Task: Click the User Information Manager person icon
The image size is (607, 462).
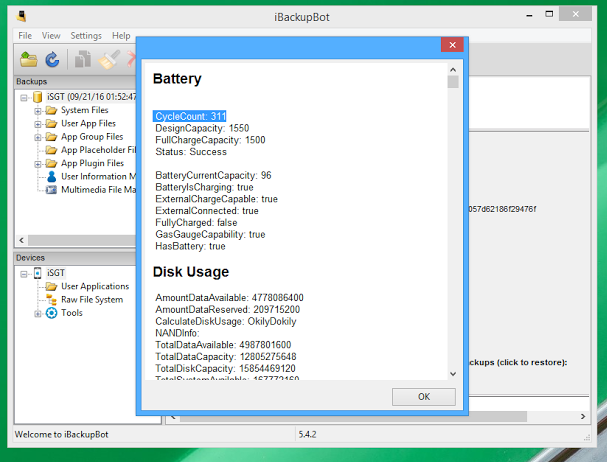Action: 51,177
